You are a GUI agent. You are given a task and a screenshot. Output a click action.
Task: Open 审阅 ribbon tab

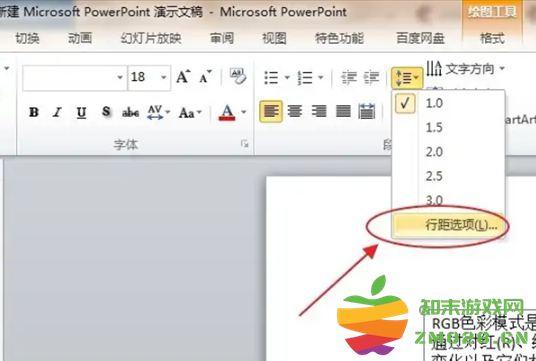click(222, 38)
